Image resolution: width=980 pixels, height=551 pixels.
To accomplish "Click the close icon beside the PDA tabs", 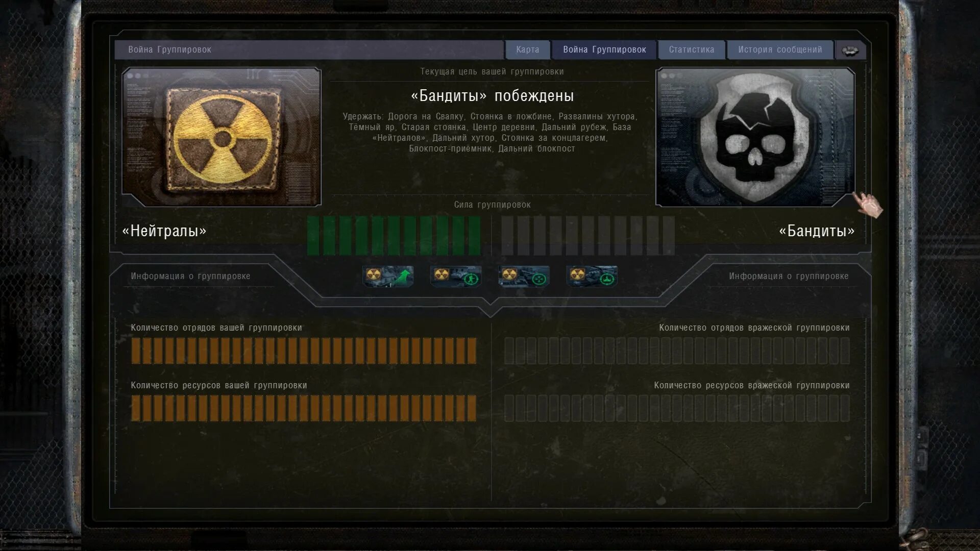I will click(x=850, y=51).
